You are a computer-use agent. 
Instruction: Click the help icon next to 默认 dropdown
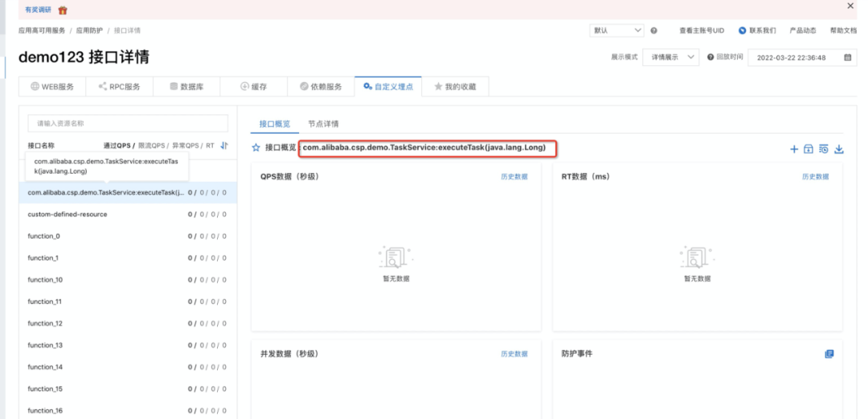tap(653, 31)
